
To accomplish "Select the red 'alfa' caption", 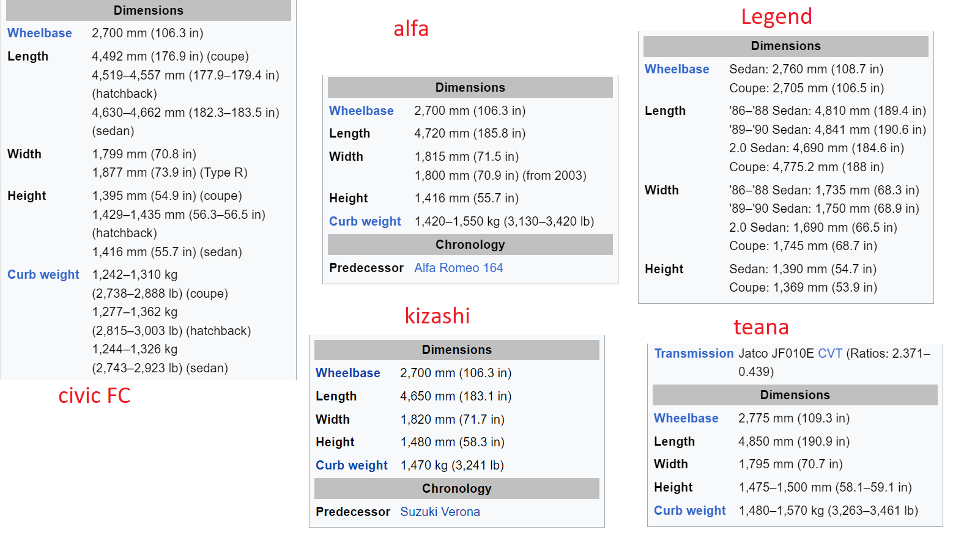I will pos(411,29).
